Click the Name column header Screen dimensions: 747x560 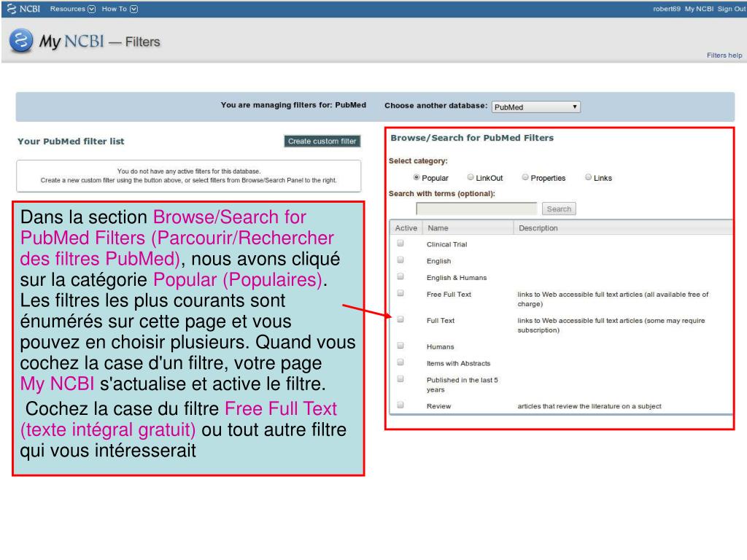coord(468,227)
